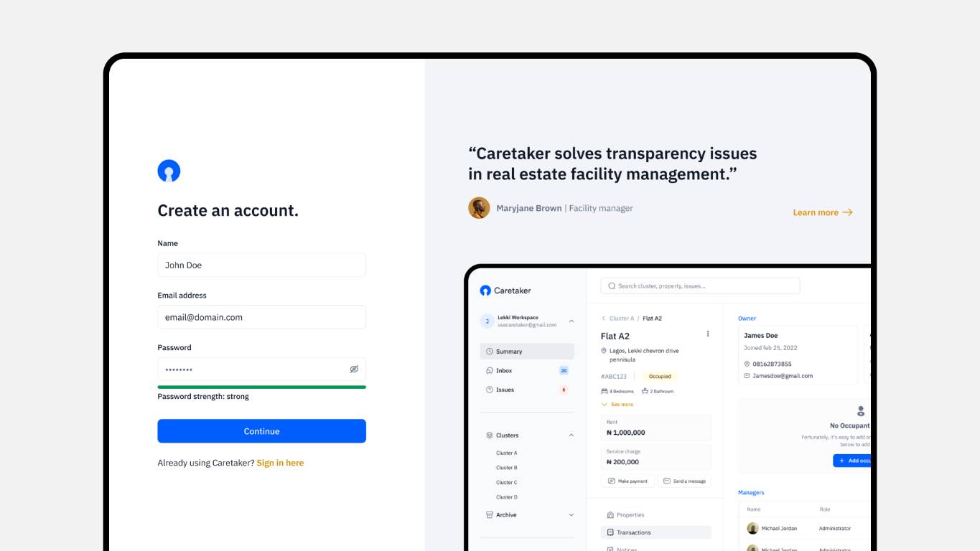Click the property code #ABC123

614,377
